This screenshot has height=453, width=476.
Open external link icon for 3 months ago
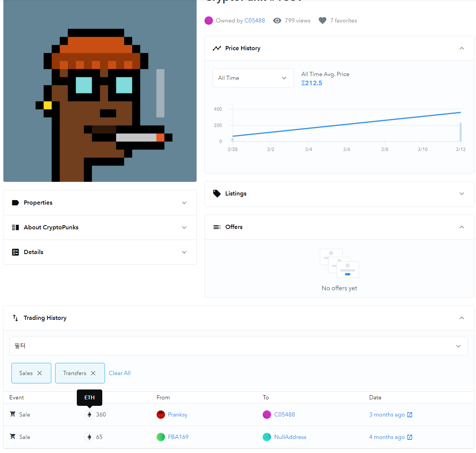[410, 415]
